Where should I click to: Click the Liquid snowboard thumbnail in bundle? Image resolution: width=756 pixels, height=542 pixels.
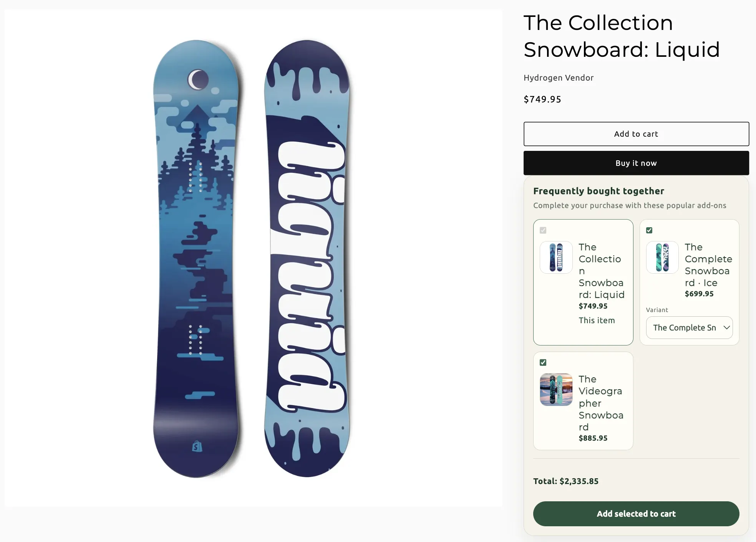pyautogui.click(x=556, y=257)
